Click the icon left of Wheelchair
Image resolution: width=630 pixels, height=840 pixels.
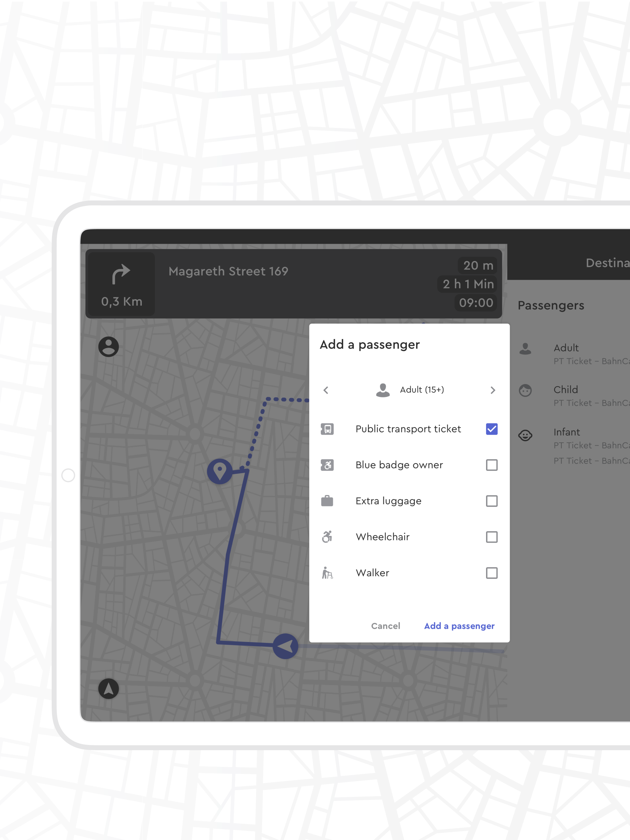point(327,537)
